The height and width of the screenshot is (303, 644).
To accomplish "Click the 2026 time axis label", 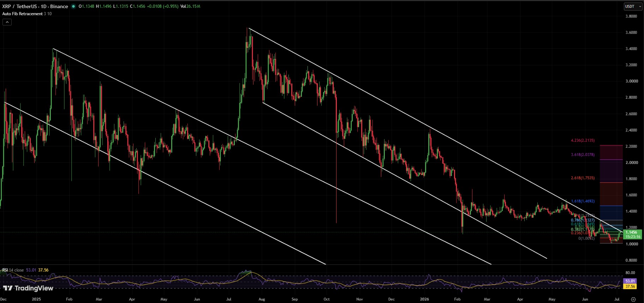I will (x=424, y=299).
